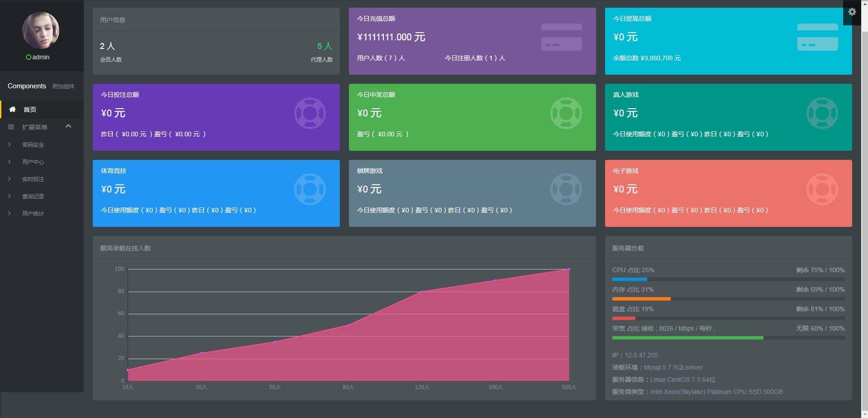Click the CPU usage progress bar
This screenshot has width=868, height=418.
tap(728, 279)
